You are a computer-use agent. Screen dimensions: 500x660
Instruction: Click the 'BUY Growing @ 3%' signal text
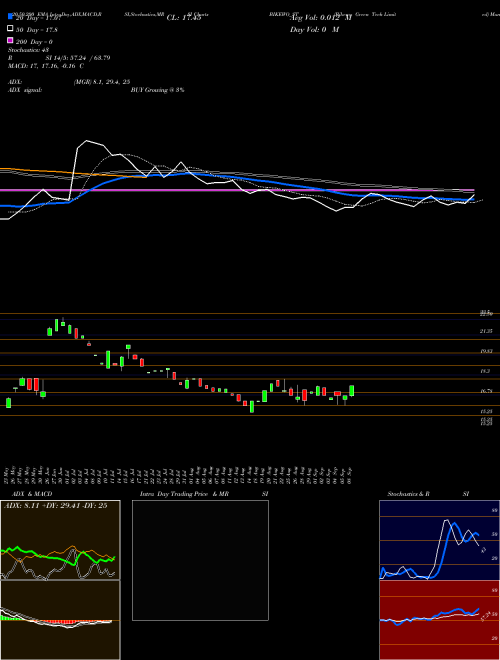coord(157,90)
